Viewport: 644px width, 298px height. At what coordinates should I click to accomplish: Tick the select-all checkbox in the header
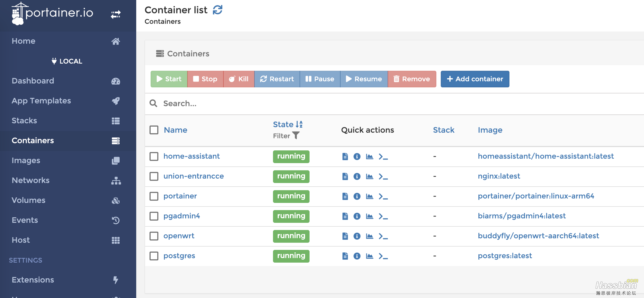click(x=154, y=130)
